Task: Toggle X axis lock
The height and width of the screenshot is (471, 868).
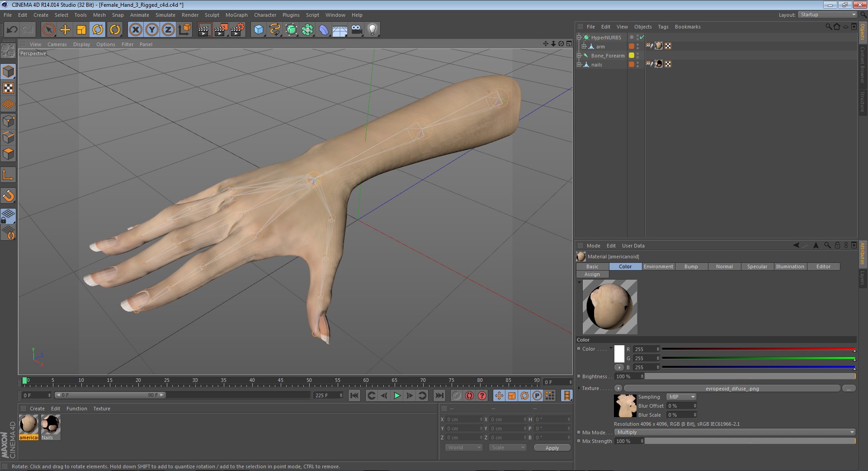Action: point(136,30)
